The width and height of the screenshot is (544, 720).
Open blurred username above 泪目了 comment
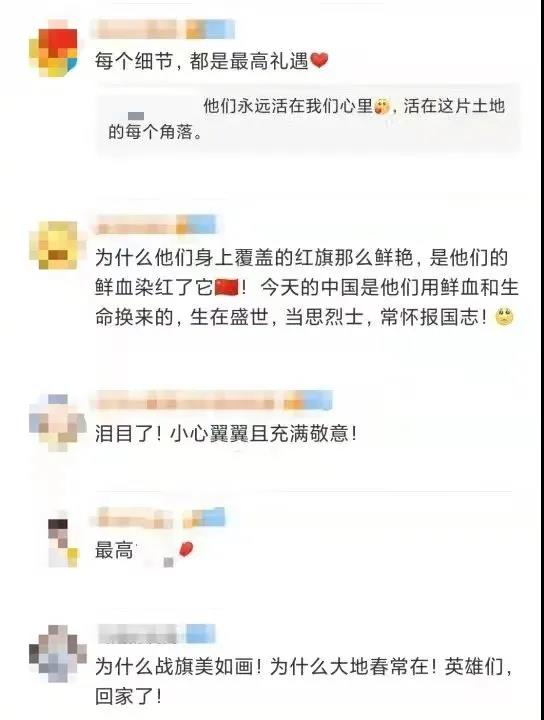click(212, 401)
